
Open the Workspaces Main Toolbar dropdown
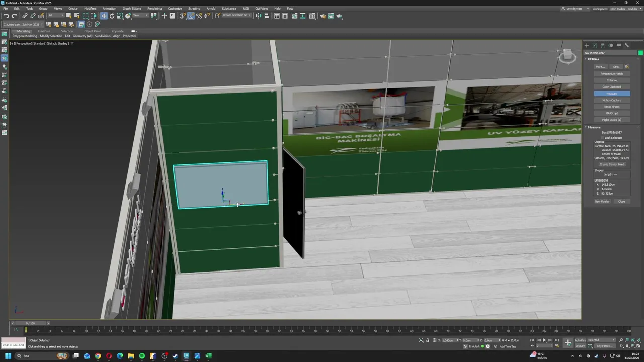626,9
